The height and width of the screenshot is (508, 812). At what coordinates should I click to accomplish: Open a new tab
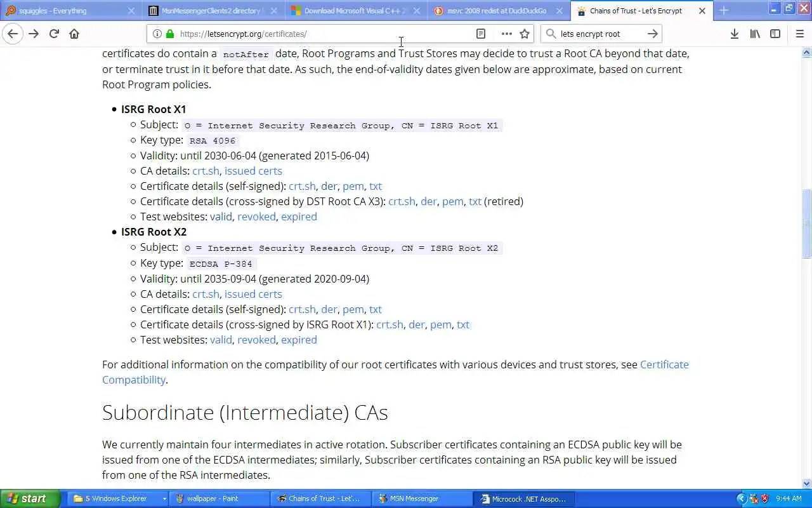tap(724, 11)
